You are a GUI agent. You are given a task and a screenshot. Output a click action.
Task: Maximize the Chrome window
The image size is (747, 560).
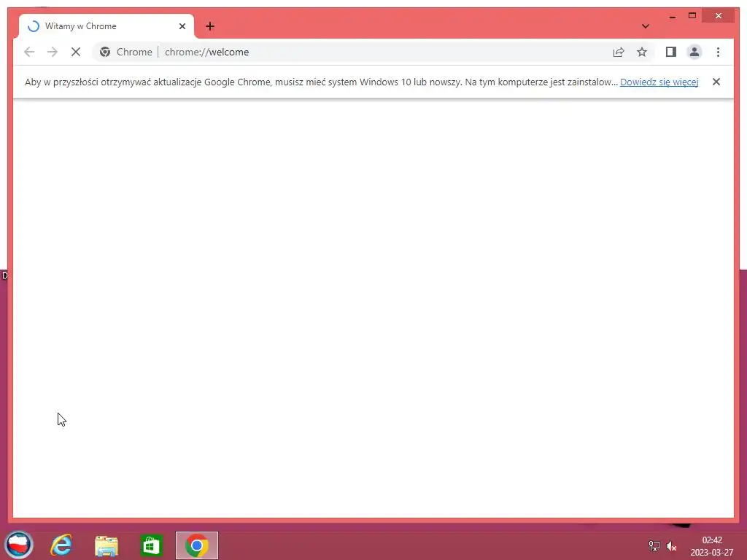click(692, 16)
